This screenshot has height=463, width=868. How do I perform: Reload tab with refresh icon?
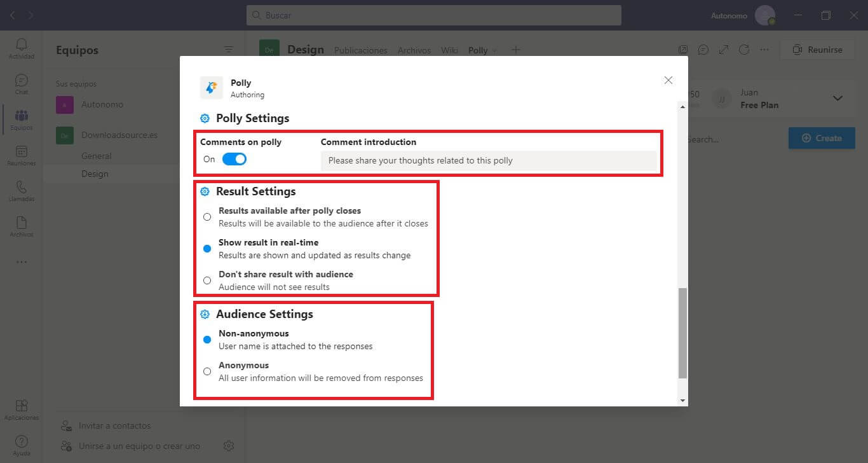tap(744, 50)
